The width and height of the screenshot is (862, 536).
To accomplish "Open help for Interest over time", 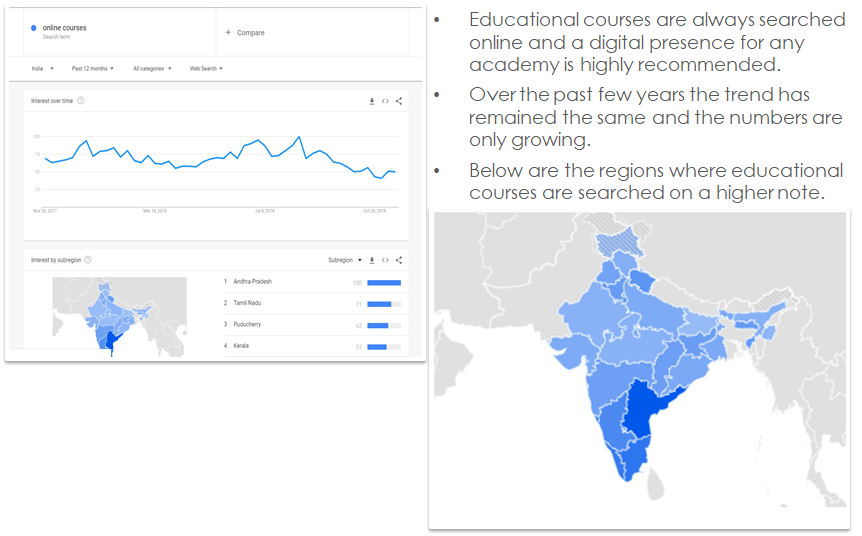I will pos(81,101).
